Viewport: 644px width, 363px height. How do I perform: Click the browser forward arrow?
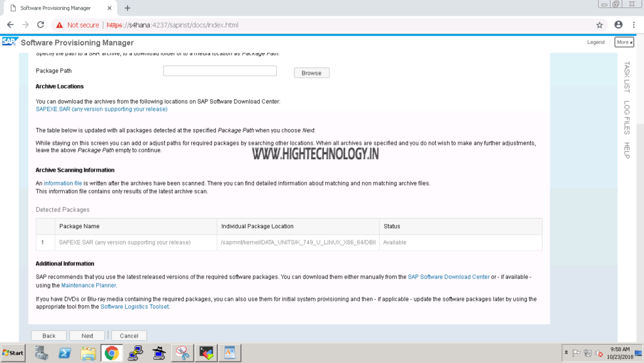click(25, 25)
